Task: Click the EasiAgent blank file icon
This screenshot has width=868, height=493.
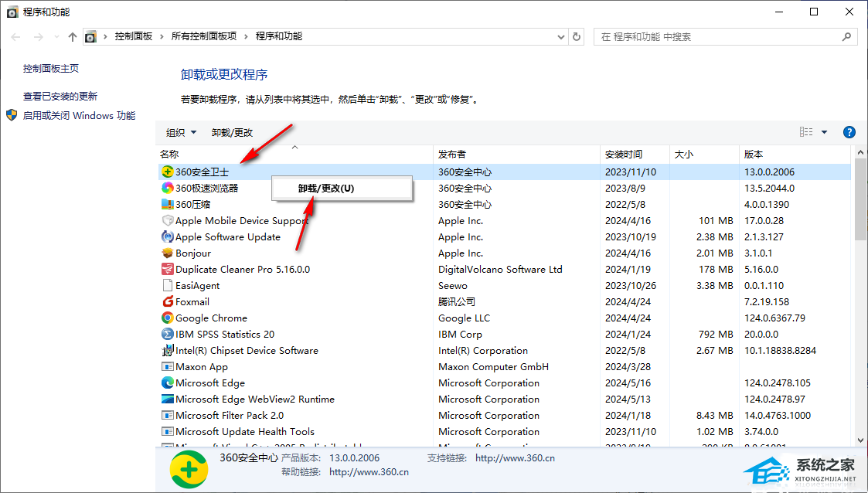Action: (x=167, y=285)
